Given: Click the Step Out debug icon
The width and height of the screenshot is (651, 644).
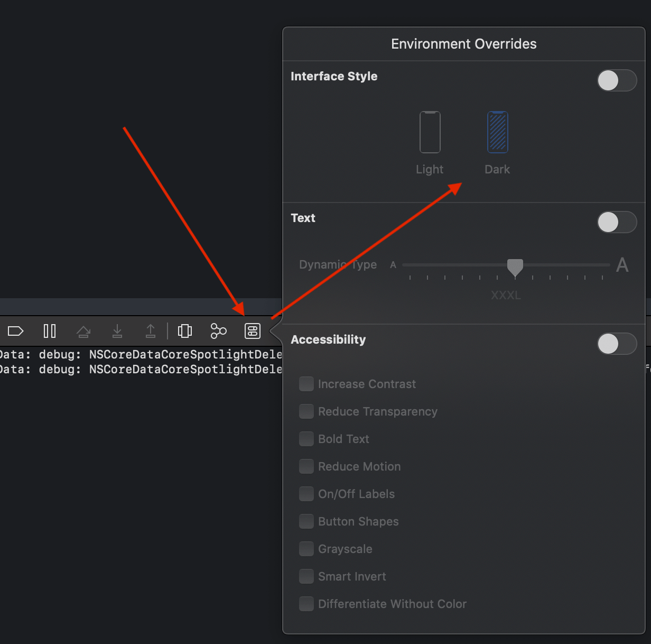Looking at the screenshot, I should 151,332.
